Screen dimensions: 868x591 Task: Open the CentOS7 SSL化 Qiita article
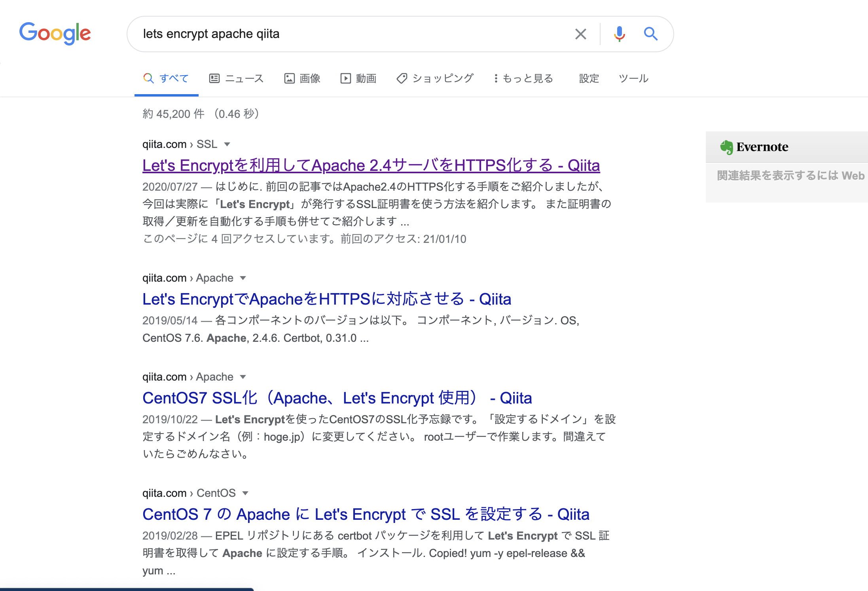(x=337, y=398)
